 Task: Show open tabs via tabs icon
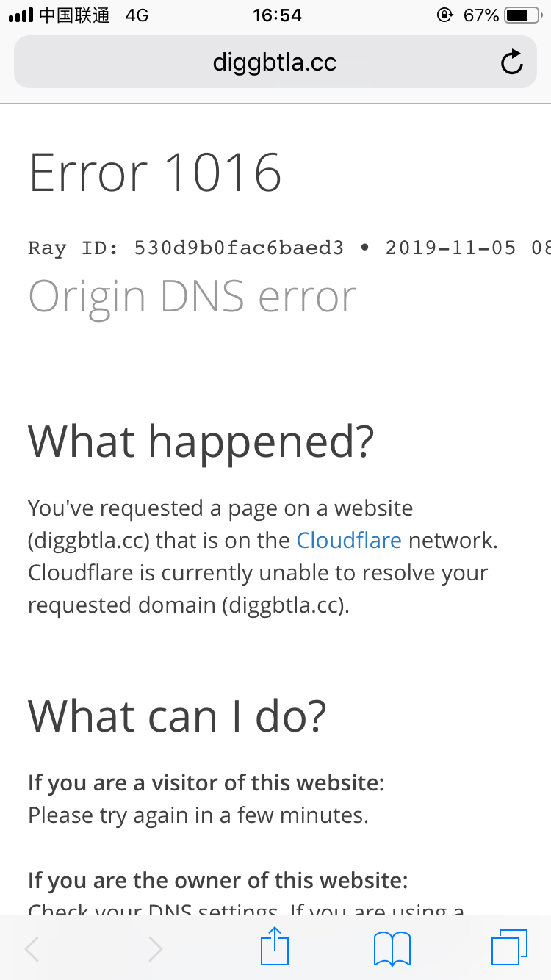pos(509,946)
